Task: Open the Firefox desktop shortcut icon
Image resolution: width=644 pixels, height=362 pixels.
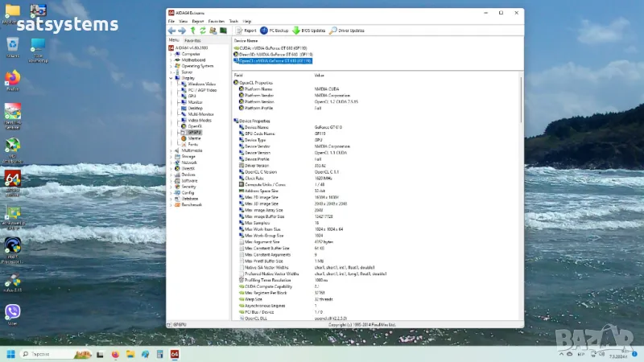Action: [13, 78]
